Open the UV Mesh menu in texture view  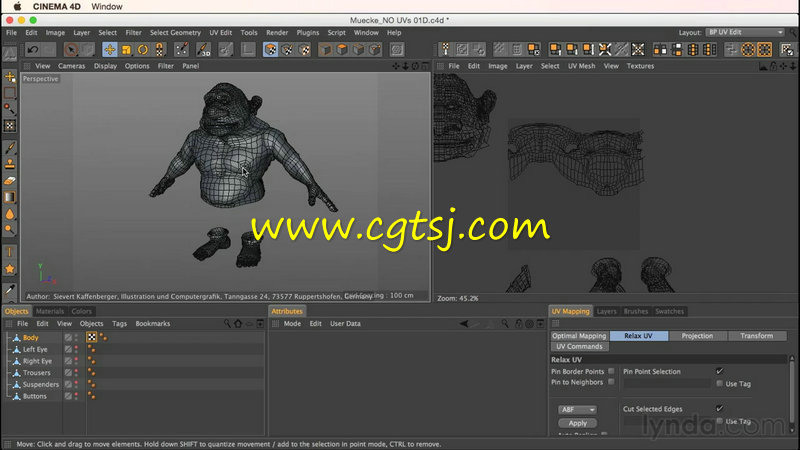click(581, 66)
